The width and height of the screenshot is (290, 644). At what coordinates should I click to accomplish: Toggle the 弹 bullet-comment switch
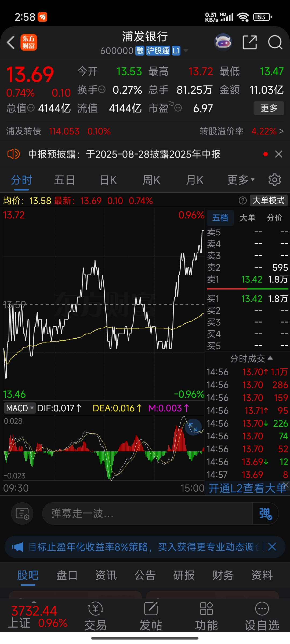pos(265,513)
